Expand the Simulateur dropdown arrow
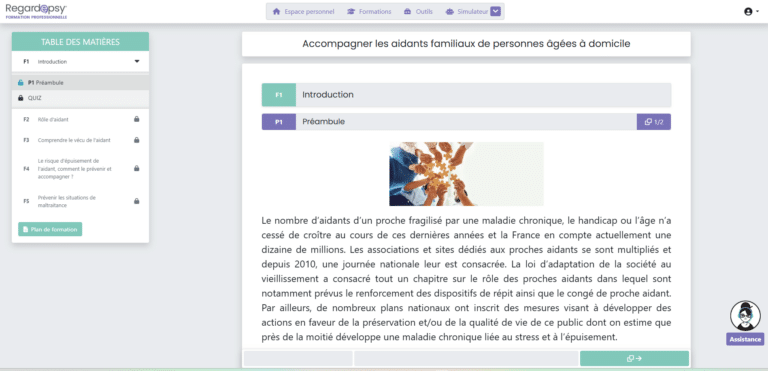768x371 pixels. coord(495,12)
